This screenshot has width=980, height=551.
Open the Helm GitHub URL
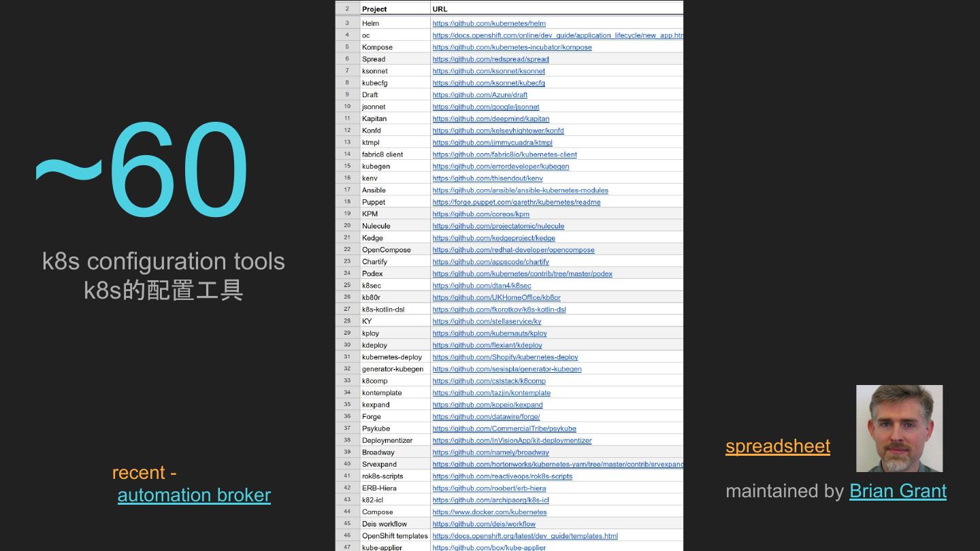click(489, 23)
